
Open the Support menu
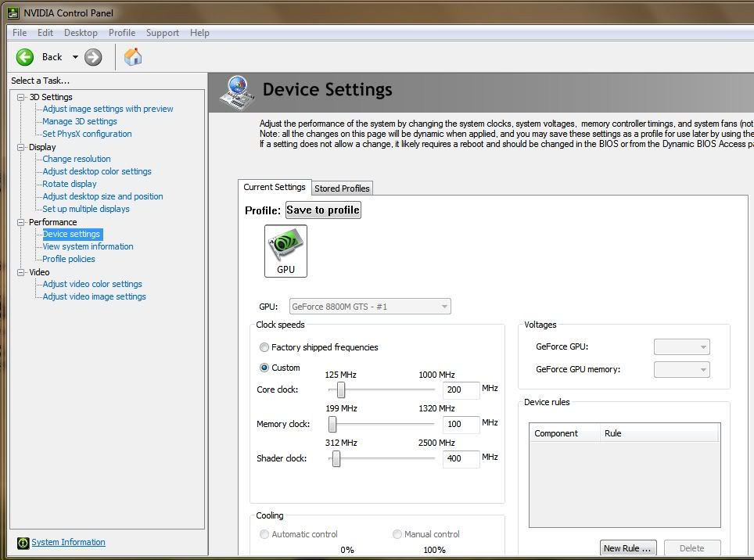click(163, 33)
